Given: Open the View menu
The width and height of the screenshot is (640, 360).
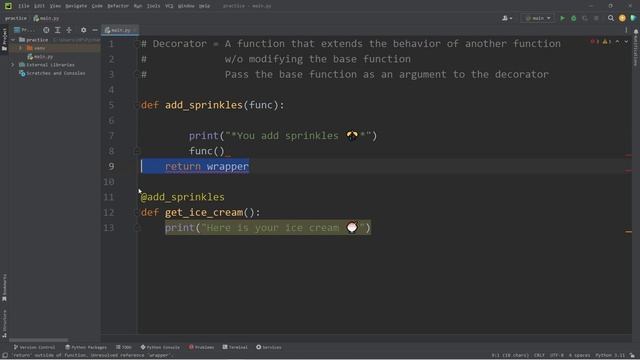Looking at the screenshot, I should [55, 6].
